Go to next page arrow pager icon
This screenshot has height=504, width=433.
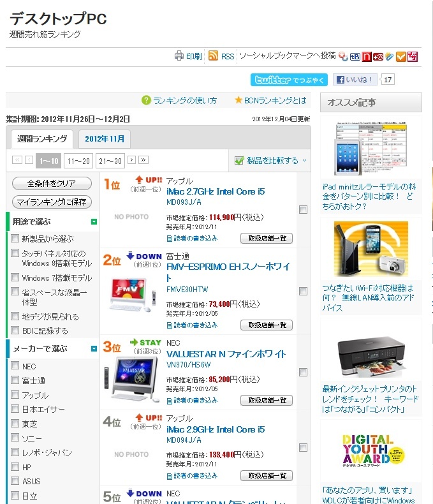[131, 159]
